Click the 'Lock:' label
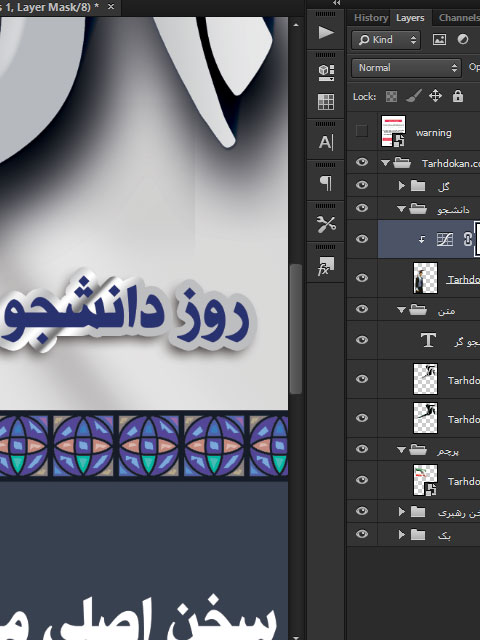Viewport: 480px width, 640px height. (364, 97)
